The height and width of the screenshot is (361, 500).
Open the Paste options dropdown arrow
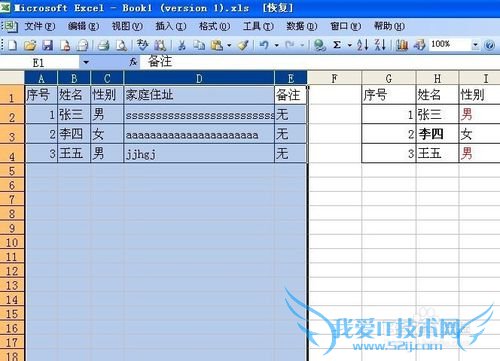click(x=229, y=45)
